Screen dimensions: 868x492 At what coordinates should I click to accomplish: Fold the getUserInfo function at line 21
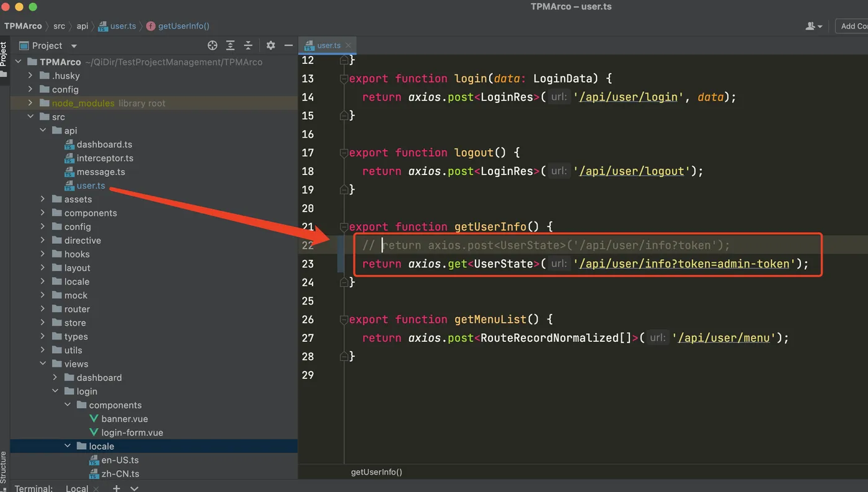point(344,227)
